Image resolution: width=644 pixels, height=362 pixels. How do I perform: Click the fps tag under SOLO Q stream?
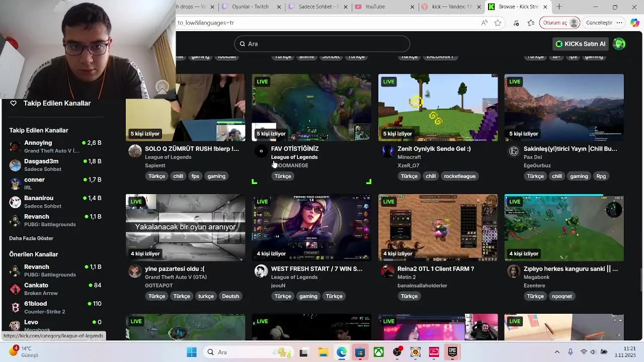point(195,176)
